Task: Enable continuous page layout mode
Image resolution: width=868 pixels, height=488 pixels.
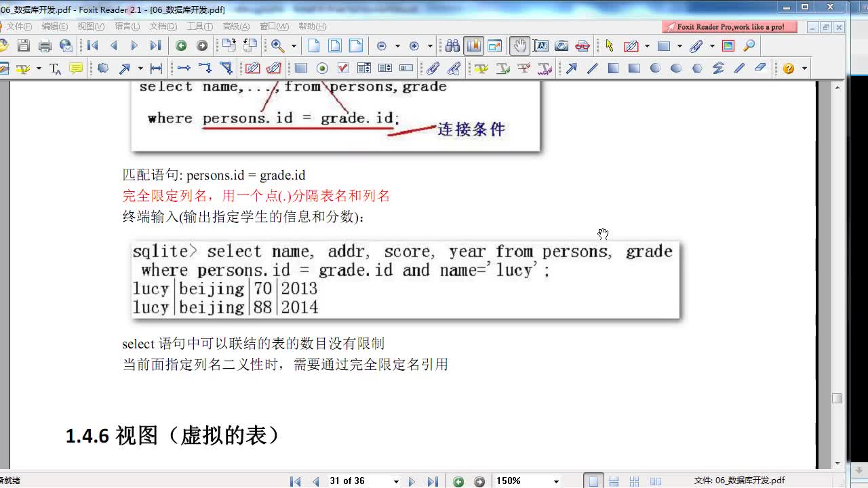Action: 614,481
